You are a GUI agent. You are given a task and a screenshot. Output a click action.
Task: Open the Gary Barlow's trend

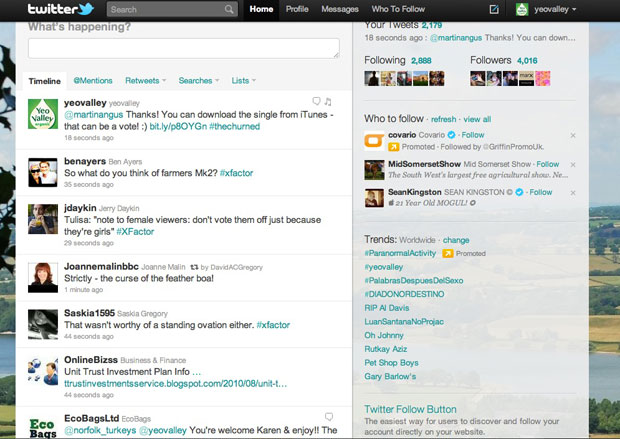point(390,377)
